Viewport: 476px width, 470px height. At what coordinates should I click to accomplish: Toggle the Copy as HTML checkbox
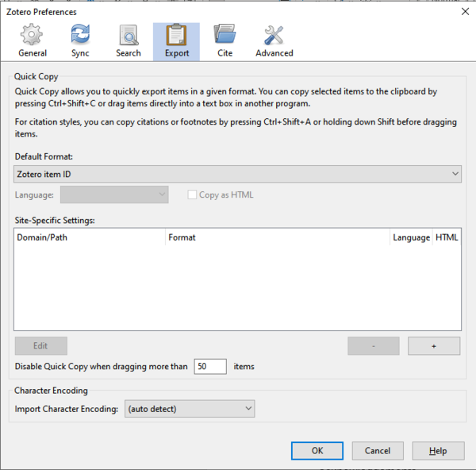click(x=192, y=195)
